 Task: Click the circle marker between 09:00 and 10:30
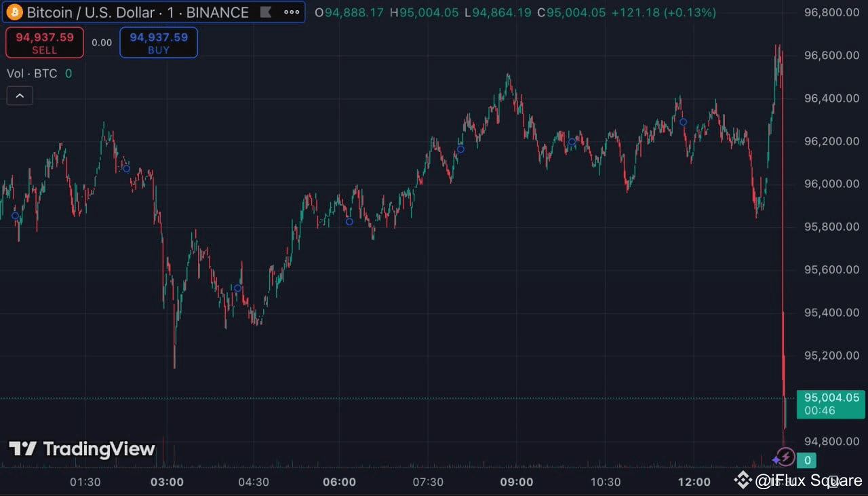point(572,142)
